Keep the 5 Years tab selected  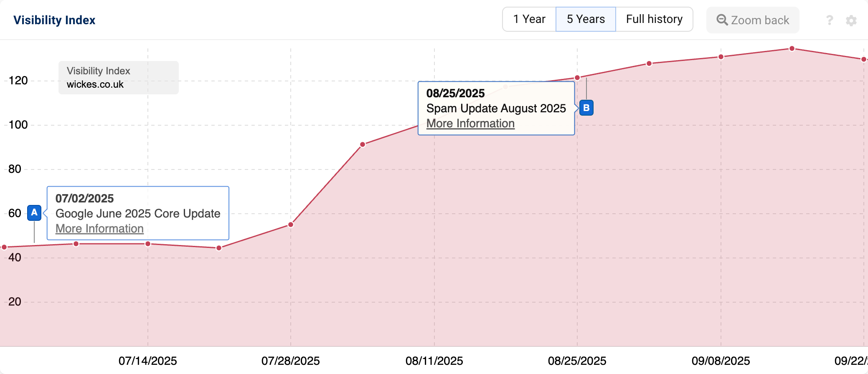pos(585,19)
